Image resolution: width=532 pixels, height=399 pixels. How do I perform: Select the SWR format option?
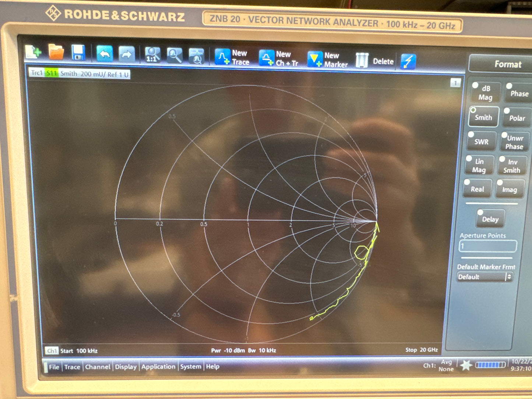(x=481, y=141)
